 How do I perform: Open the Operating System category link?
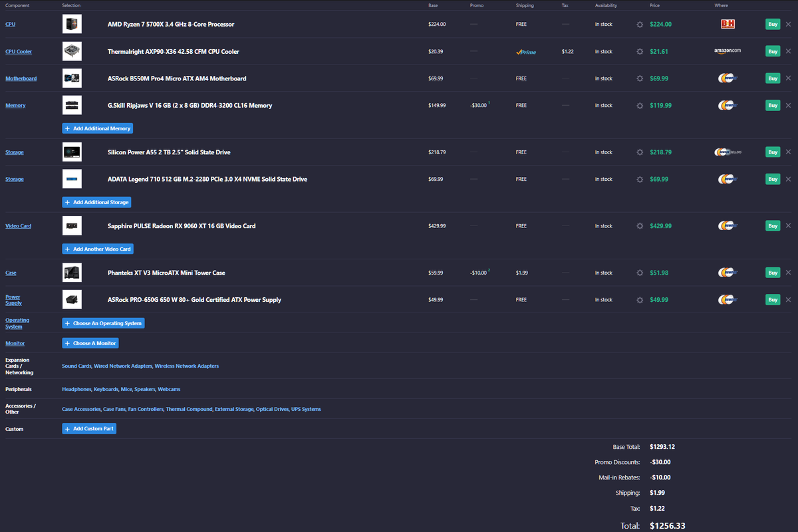[17, 323]
